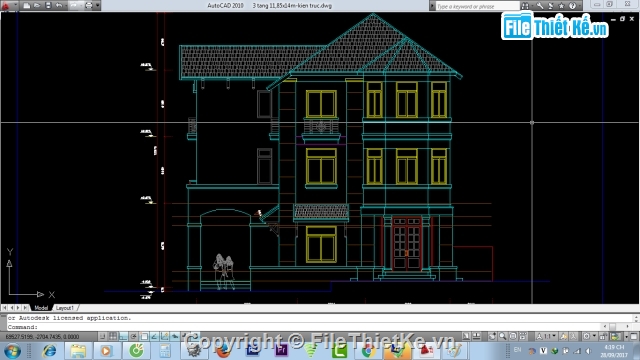Expand arrow beside the application menu button

click(16, 4)
